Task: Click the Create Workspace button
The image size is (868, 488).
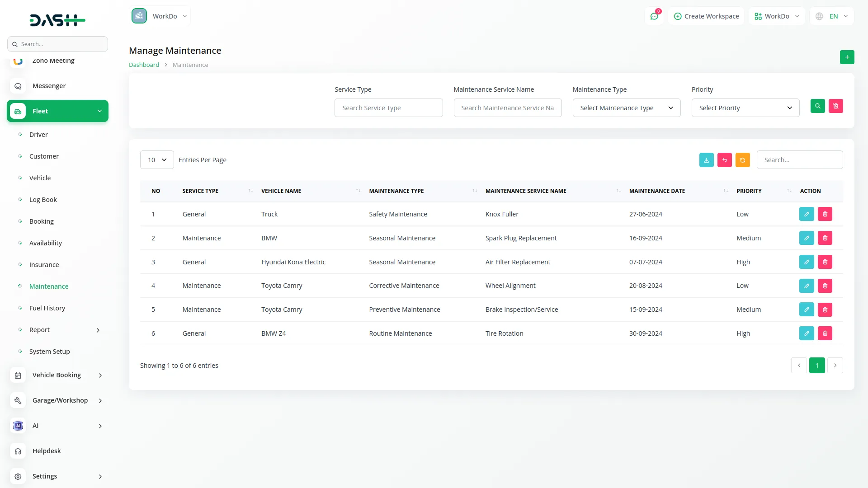Action: point(706,16)
